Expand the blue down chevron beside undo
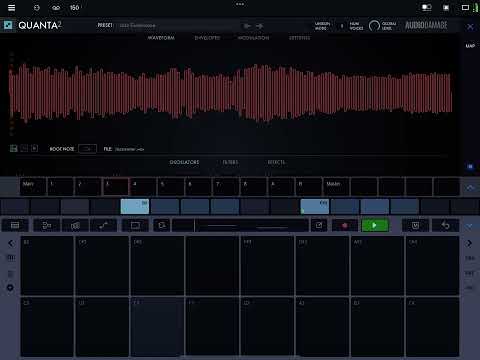This screenshot has width=480, height=360. (469, 226)
